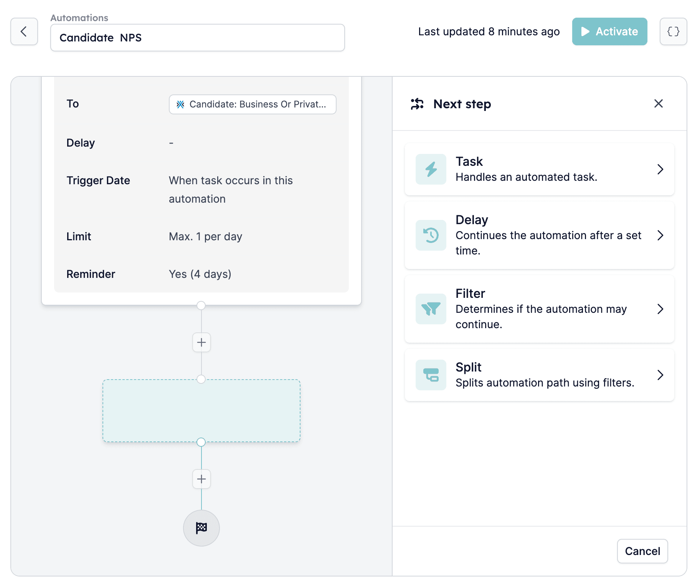This screenshot has width=700, height=588.
Task: Click the back arrow button
Action: 24,31
